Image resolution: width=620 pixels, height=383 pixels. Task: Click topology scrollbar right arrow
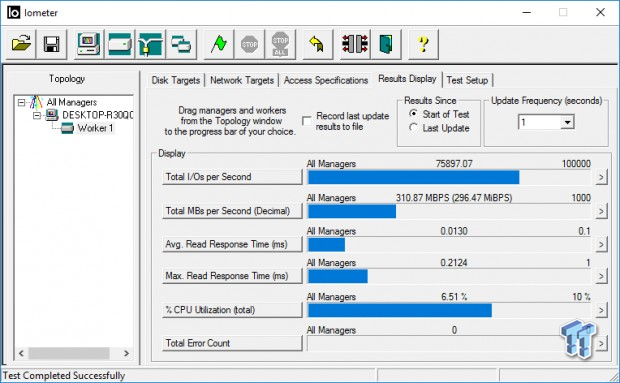click(126, 353)
